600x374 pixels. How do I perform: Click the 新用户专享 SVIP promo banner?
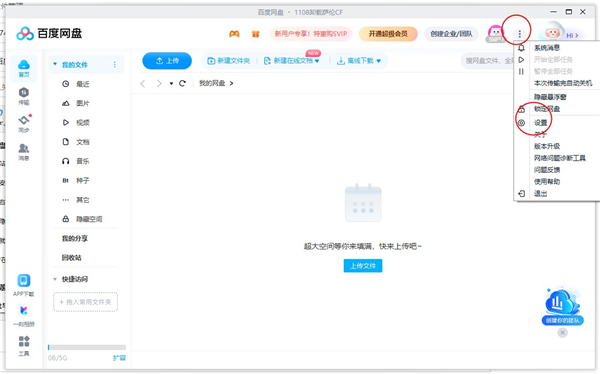point(311,34)
